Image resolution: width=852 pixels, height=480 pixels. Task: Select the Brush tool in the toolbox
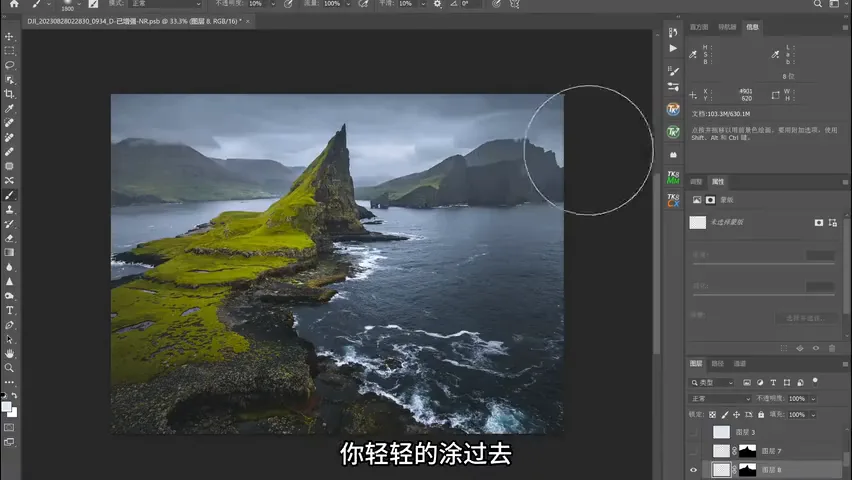pyautogui.click(x=9, y=195)
